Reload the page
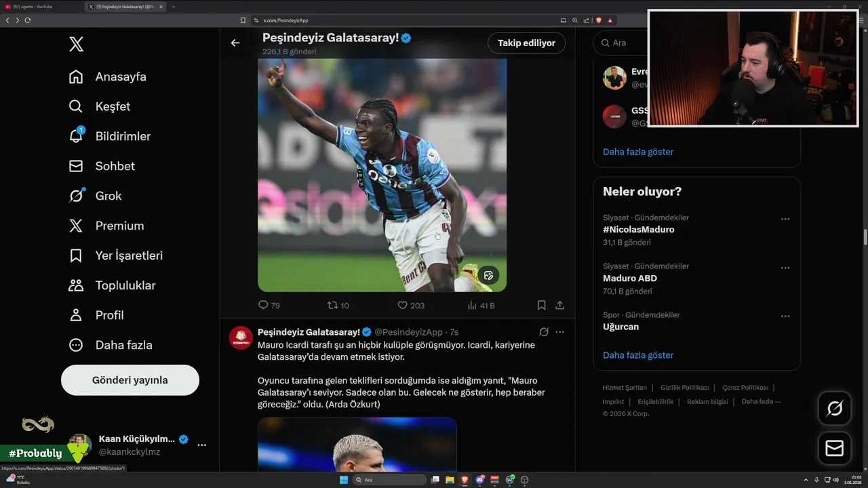 (x=28, y=20)
